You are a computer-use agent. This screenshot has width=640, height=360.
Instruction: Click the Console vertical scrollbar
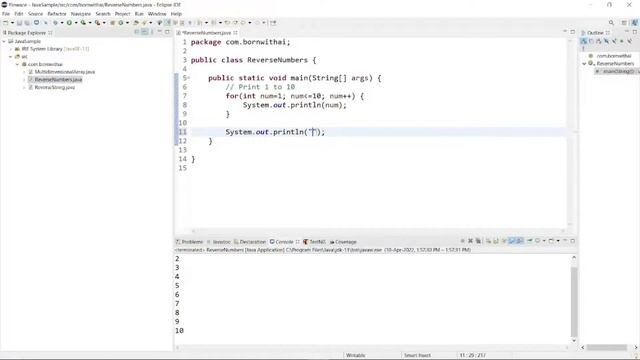point(574,302)
